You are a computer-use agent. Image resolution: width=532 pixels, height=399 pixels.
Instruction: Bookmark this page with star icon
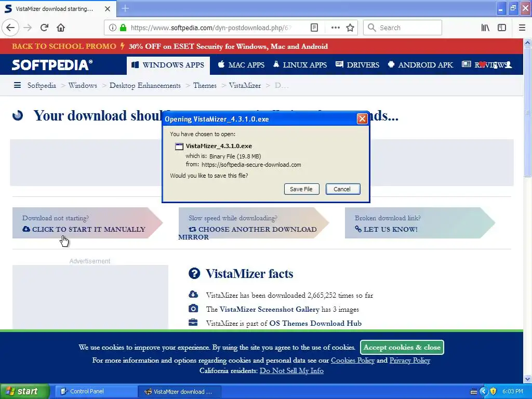(350, 28)
